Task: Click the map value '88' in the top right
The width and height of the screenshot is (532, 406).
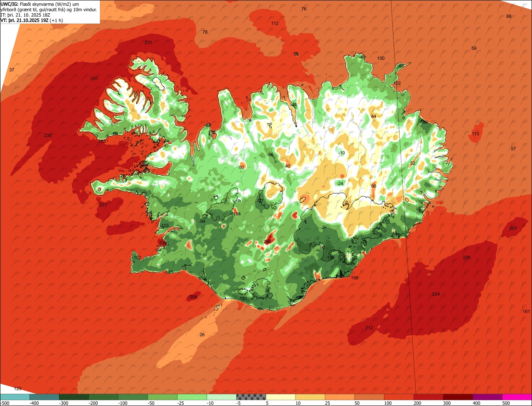Action: tap(509, 16)
